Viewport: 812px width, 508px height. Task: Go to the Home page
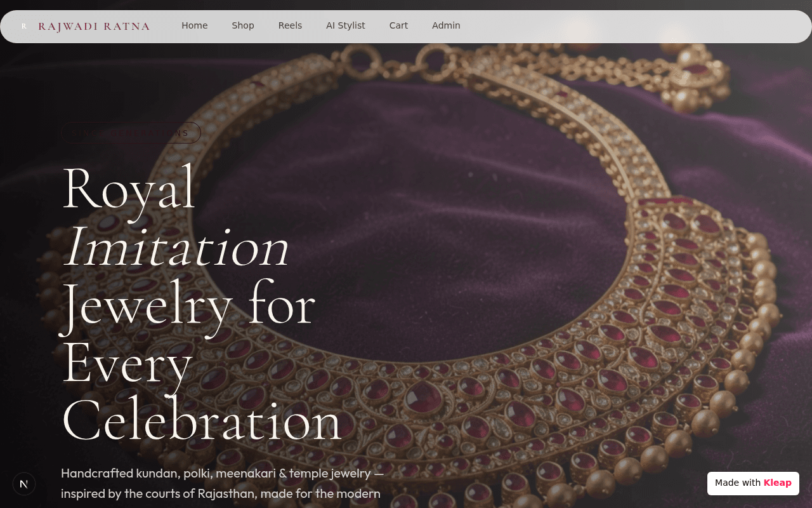tap(195, 25)
